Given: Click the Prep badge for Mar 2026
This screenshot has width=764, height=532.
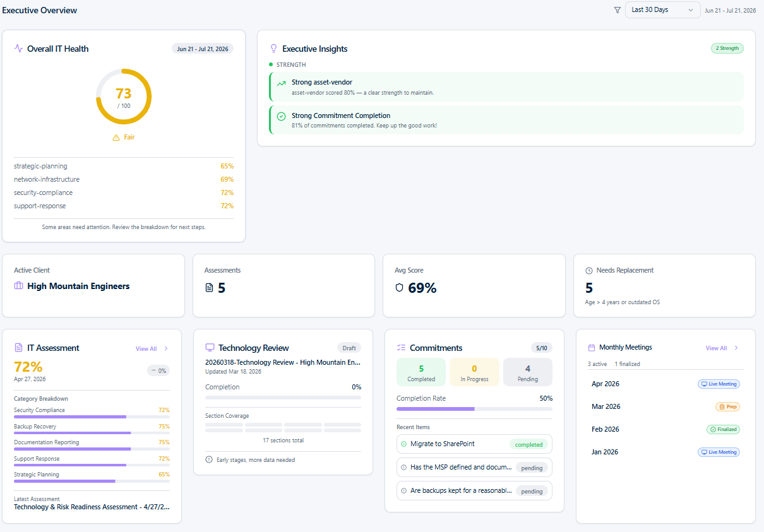Looking at the screenshot, I should click(x=727, y=406).
